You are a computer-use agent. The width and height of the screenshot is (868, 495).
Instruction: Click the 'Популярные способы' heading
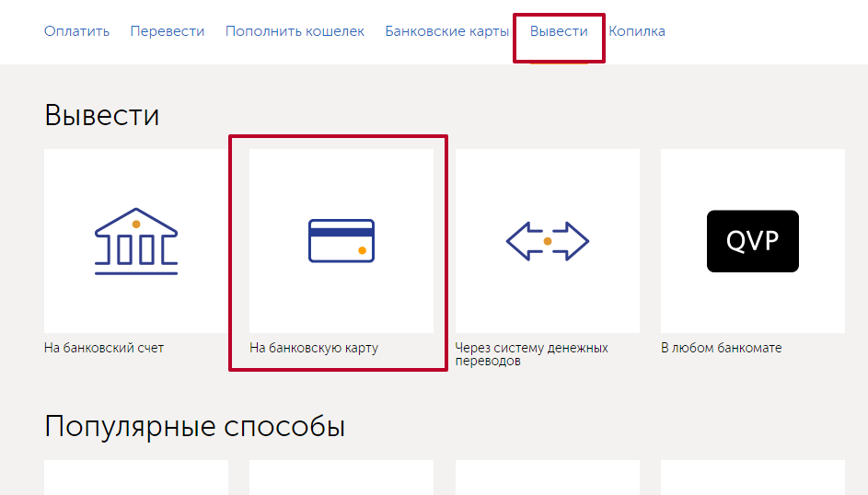tap(195, 426)
